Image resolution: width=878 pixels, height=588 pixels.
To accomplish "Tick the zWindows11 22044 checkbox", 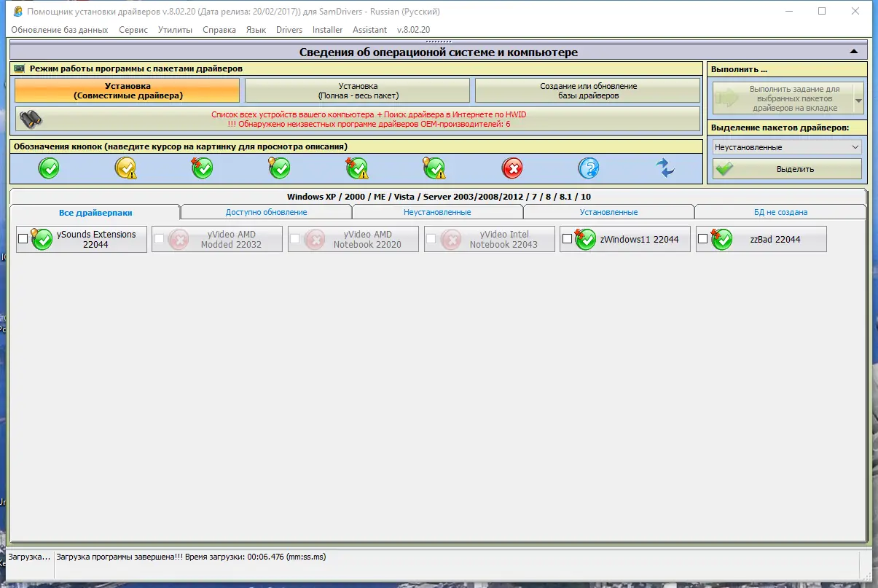I will (x=568, y=239).
